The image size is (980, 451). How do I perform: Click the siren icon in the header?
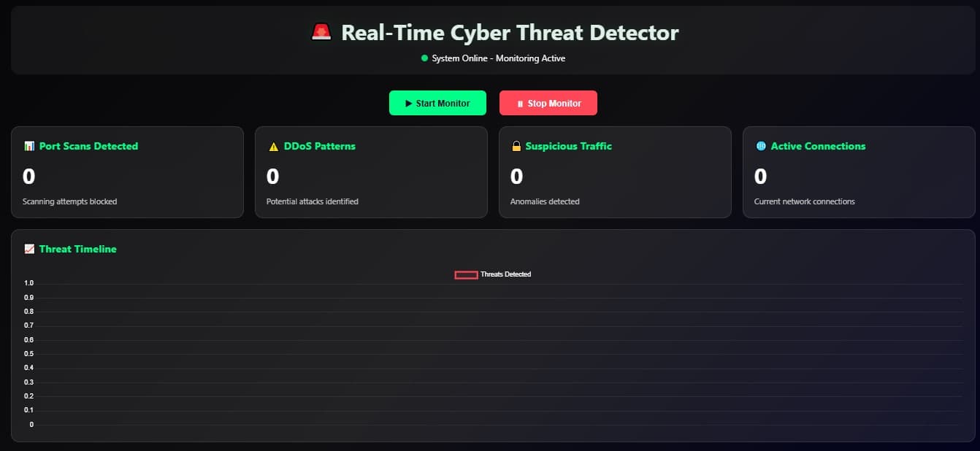click(321, 31)
